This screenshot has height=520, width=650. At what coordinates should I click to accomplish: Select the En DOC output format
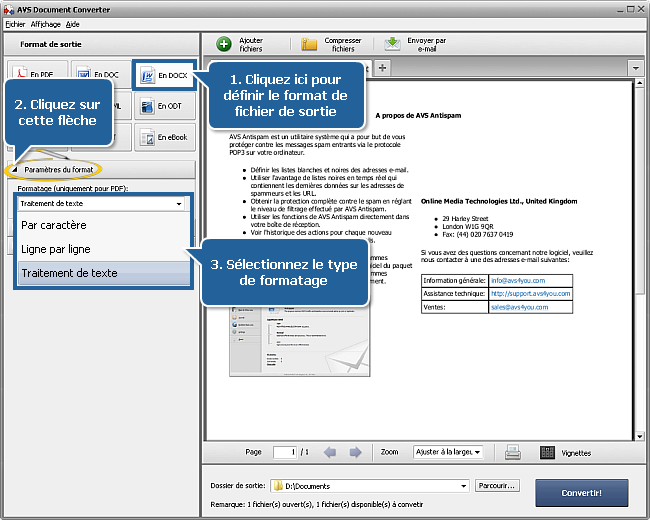(x=100, y=75)
